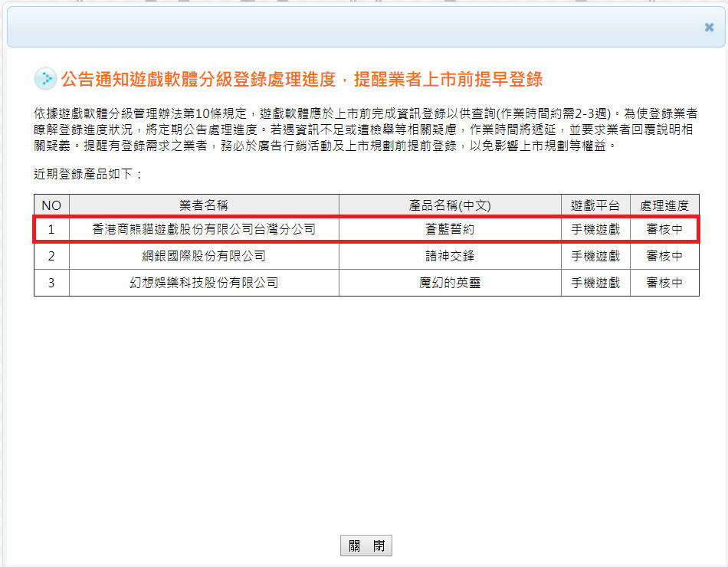Click the product name 蒼藍誓約
The width and height of the screenshot is (728, 567).
tap(450, 229)
